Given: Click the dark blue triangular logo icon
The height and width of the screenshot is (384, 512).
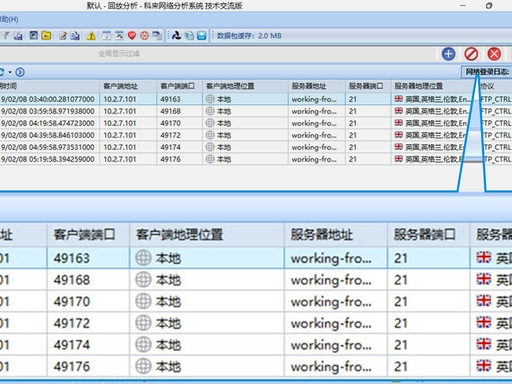Looking at the screenshot, I should 176,35.
